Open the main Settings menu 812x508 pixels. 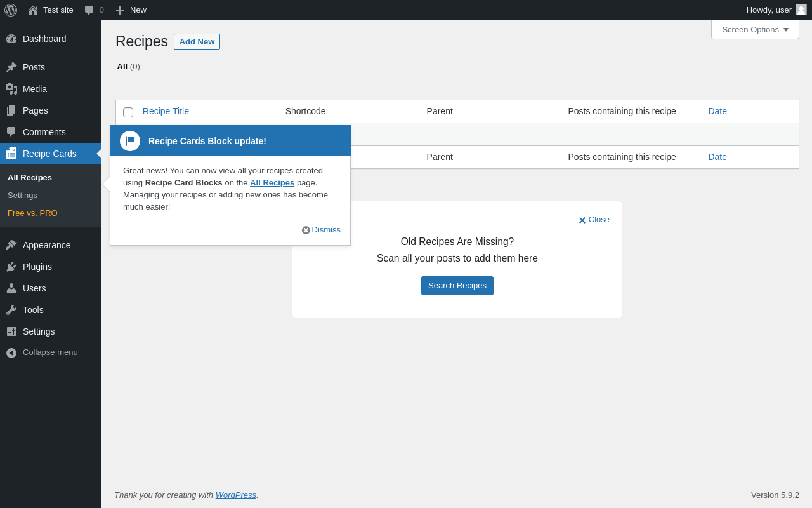[51, 331]
